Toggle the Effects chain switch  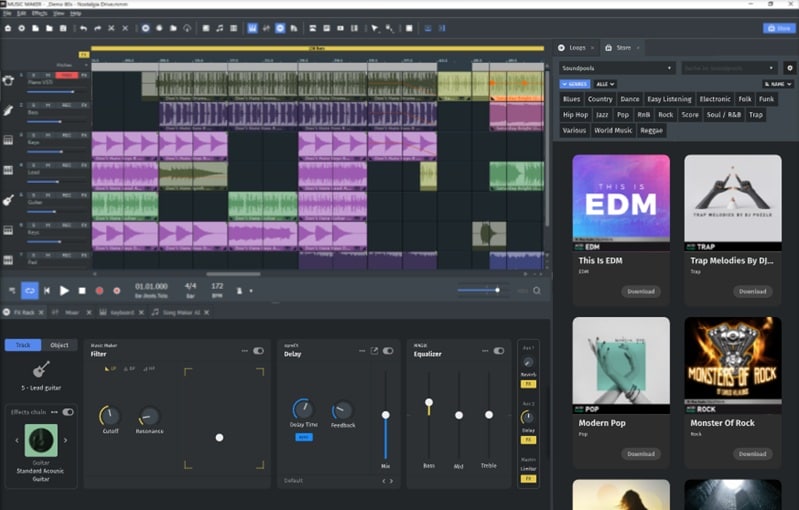[x=68, y=411]
